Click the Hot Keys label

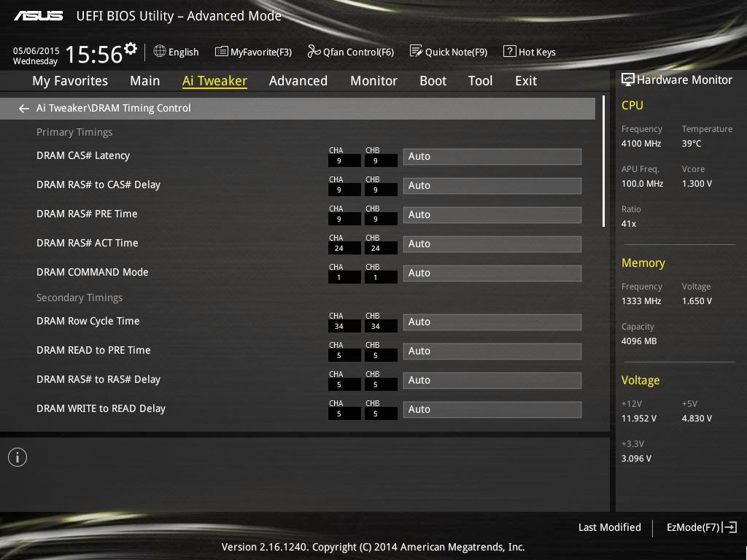(537, 52)
